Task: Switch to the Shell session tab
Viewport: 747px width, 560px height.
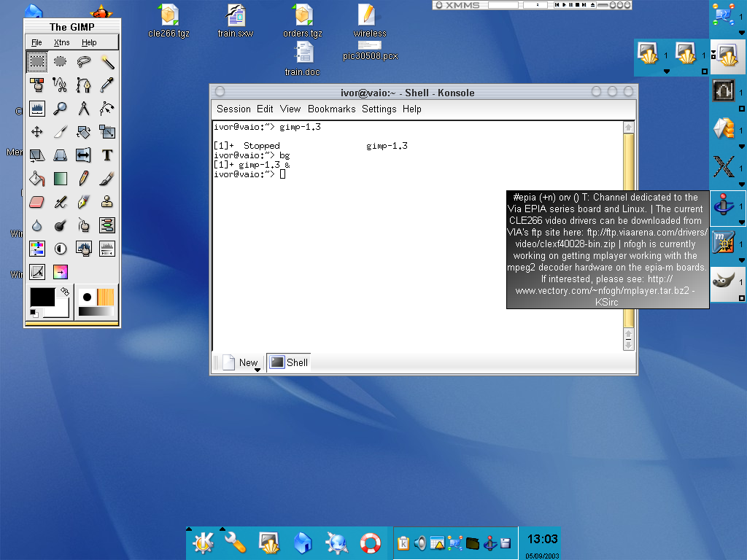Action: tap(289, 362)
